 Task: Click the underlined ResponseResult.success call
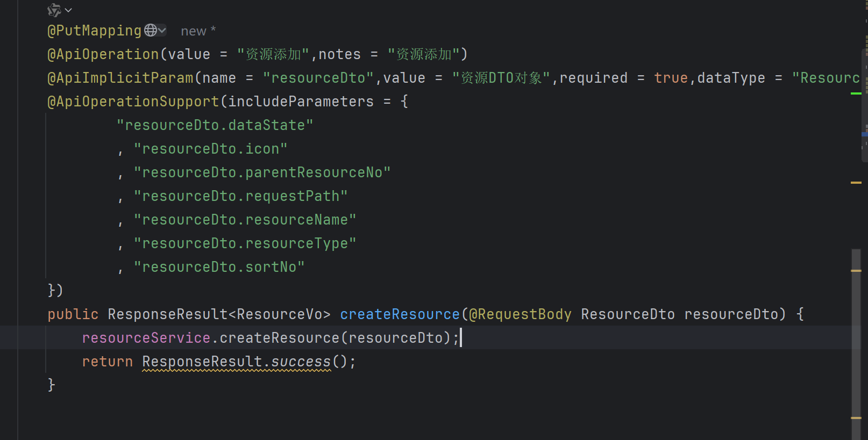237,362
